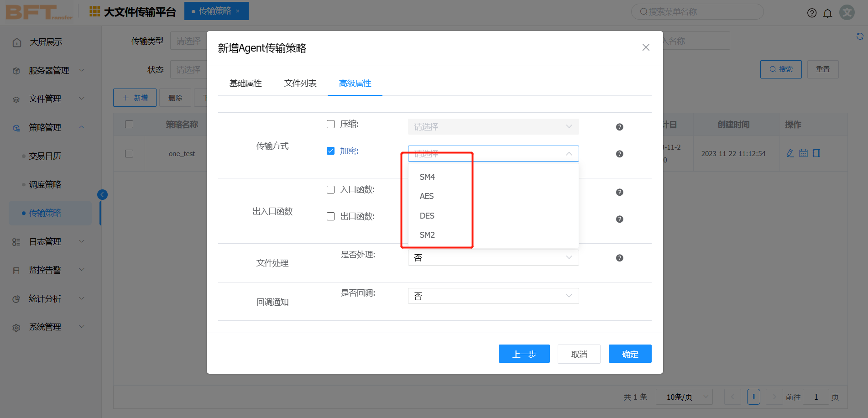Click the help icon beside 入口函数 row

[619, 192]
